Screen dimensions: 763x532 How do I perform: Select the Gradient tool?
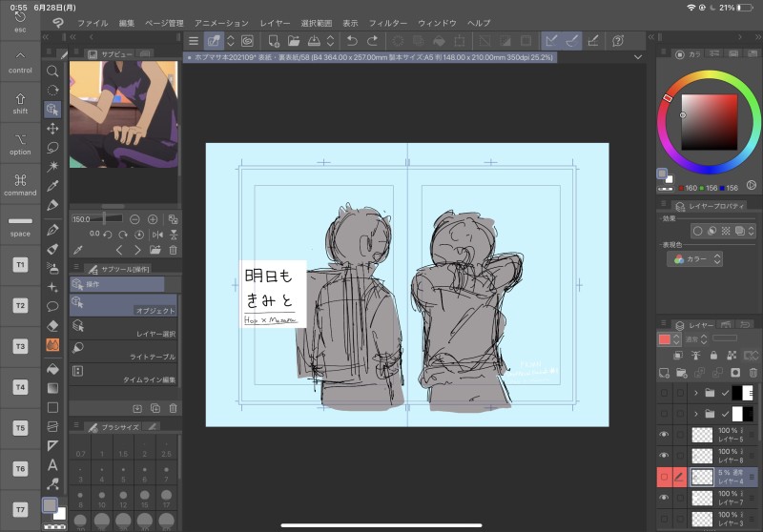click(x=52, y=388)
